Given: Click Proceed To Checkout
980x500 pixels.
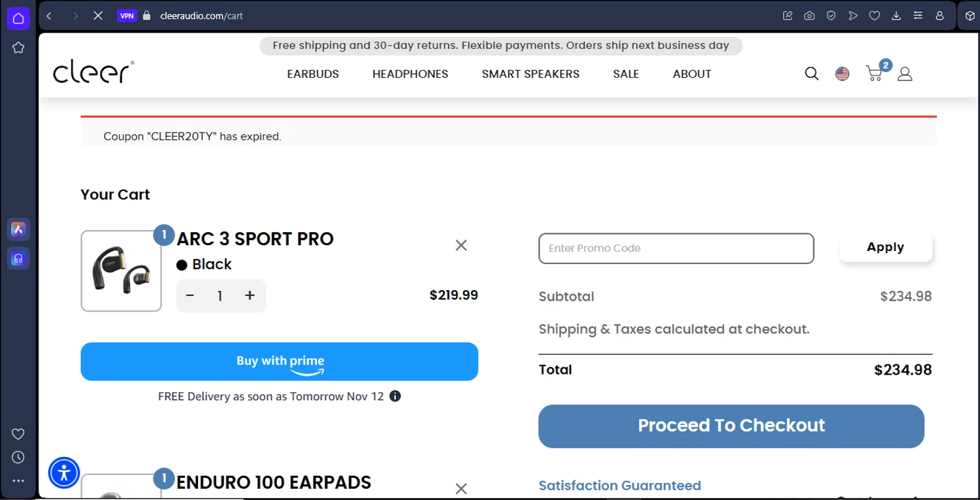Looking at the screenshot, I should (731, 426).
